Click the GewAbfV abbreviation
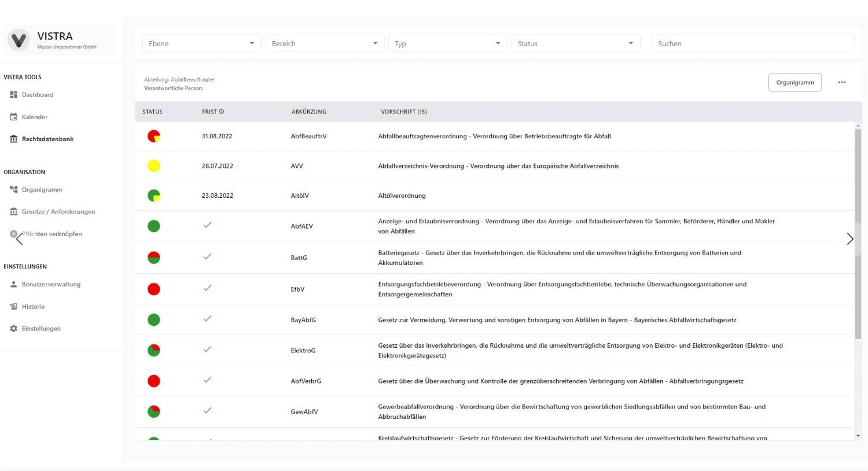The image size is (868, 471). coord(304,412)
